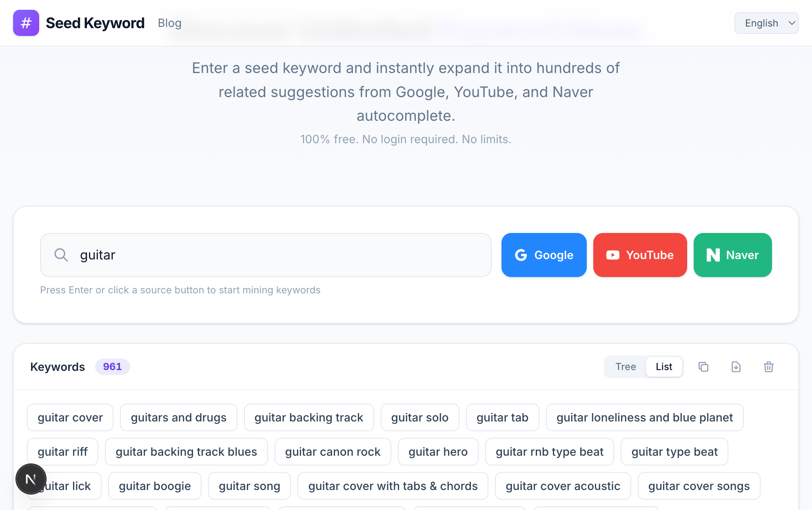
Task: Click the 961 keyword count badge
Action: 113,367
